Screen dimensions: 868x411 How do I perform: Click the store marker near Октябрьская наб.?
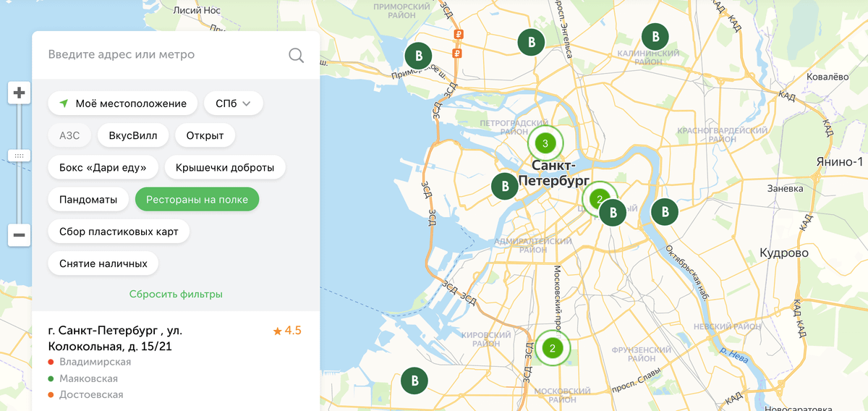pos(664,212)
